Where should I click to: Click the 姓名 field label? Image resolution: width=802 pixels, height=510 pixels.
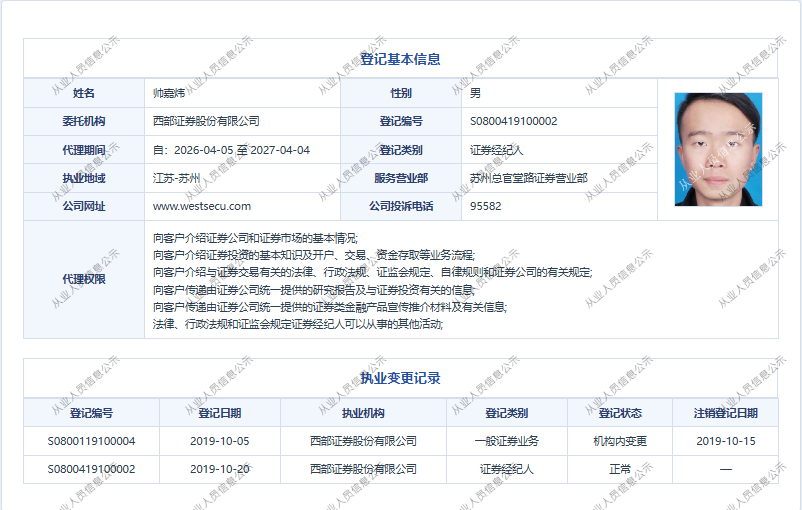[x=84, y=93]
